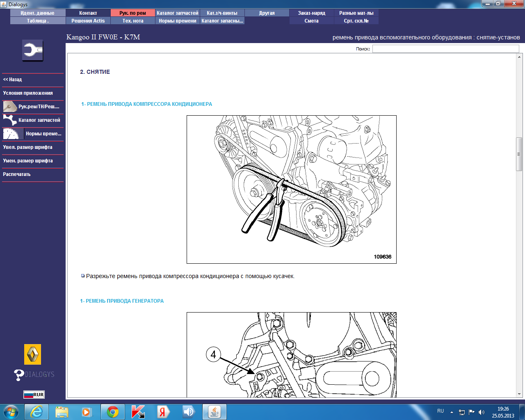
Task: Open Windows Explorer folder on the taskbar
Action: 62,412
